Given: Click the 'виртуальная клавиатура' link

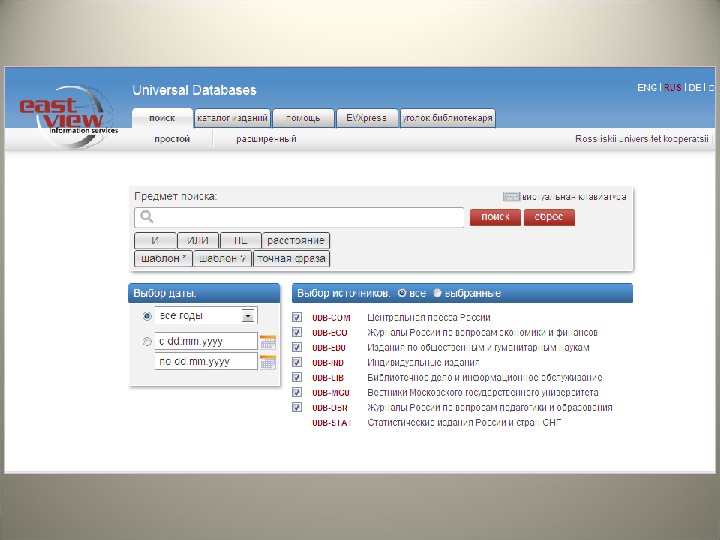Looking at the screenshot, I should coord(574,197).
